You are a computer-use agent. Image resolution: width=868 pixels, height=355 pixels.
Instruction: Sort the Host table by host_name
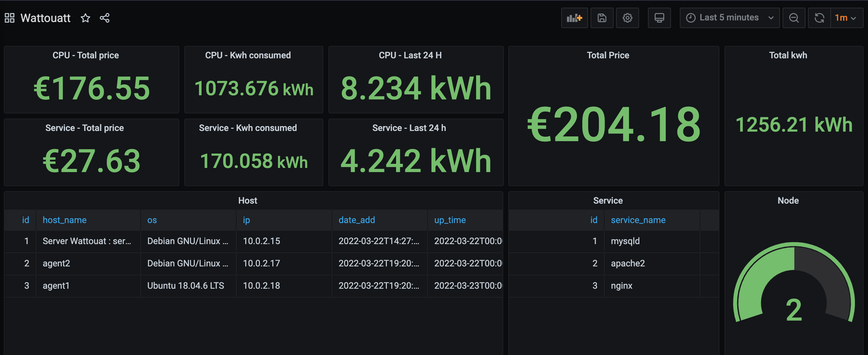[x=64, y=220]
